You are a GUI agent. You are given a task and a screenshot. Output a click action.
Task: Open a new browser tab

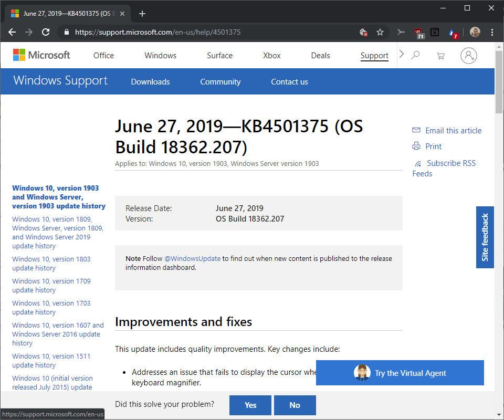[x=142, y=14]
